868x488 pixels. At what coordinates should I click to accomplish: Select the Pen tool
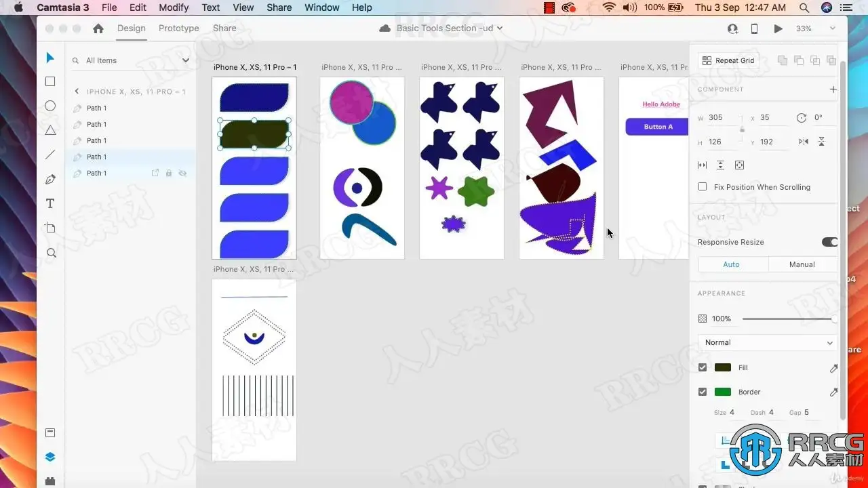click(50, 180)
